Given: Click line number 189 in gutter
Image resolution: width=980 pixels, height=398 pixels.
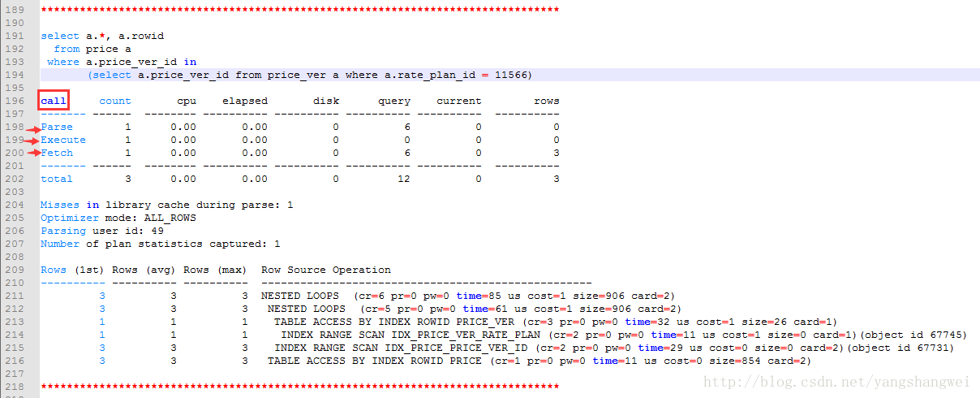Looking at the screenshot, I should tap(15, 10).
